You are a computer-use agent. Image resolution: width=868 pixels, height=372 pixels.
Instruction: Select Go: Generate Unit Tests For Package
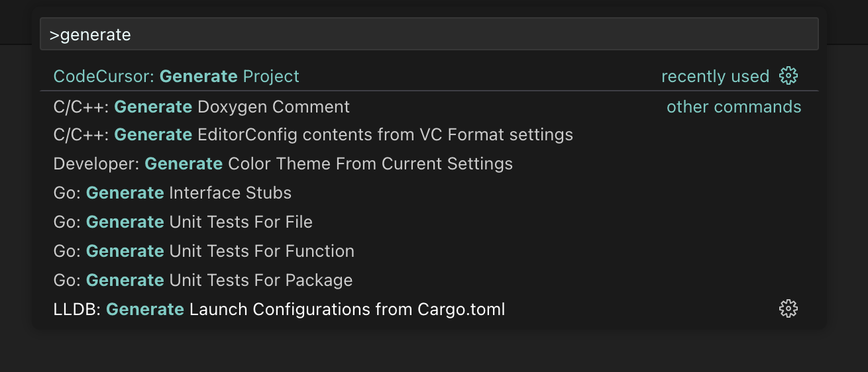(x=203, y=280)
